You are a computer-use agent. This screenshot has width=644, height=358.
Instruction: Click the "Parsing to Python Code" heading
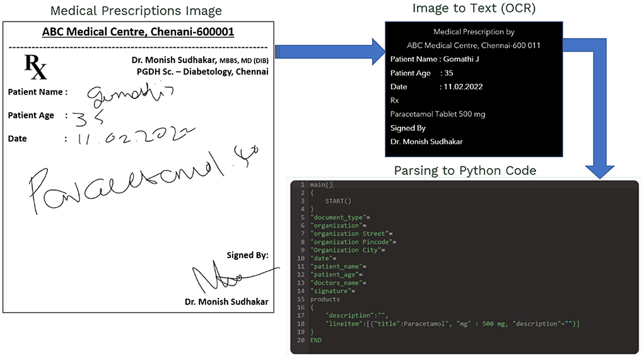click(465, 171)
